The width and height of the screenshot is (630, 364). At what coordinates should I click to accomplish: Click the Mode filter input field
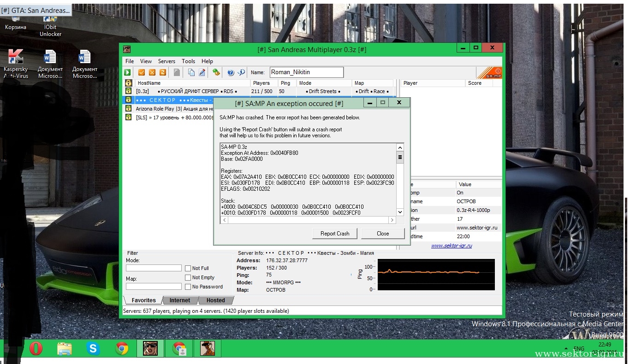coord(154,268)
